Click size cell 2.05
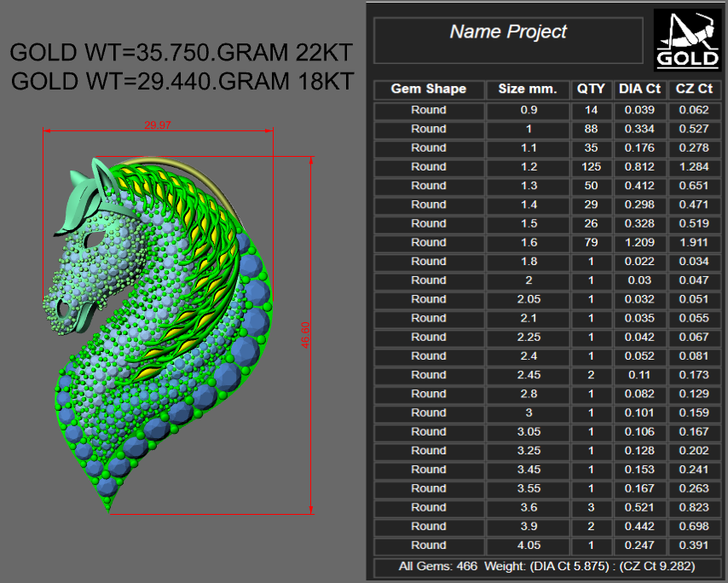The height and width of the screenshot is (583, 728). (529, 300)
